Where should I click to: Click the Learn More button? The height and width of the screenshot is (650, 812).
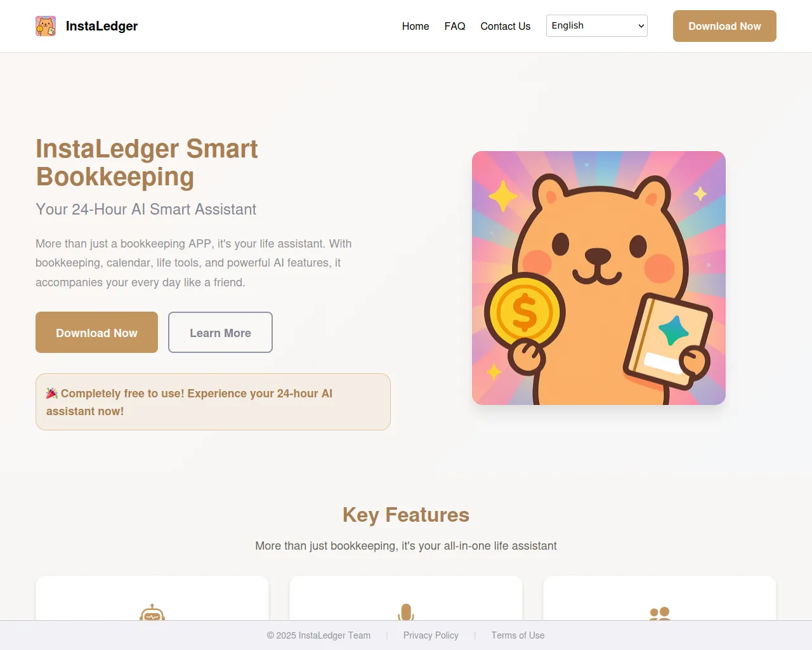pos(220,333)
